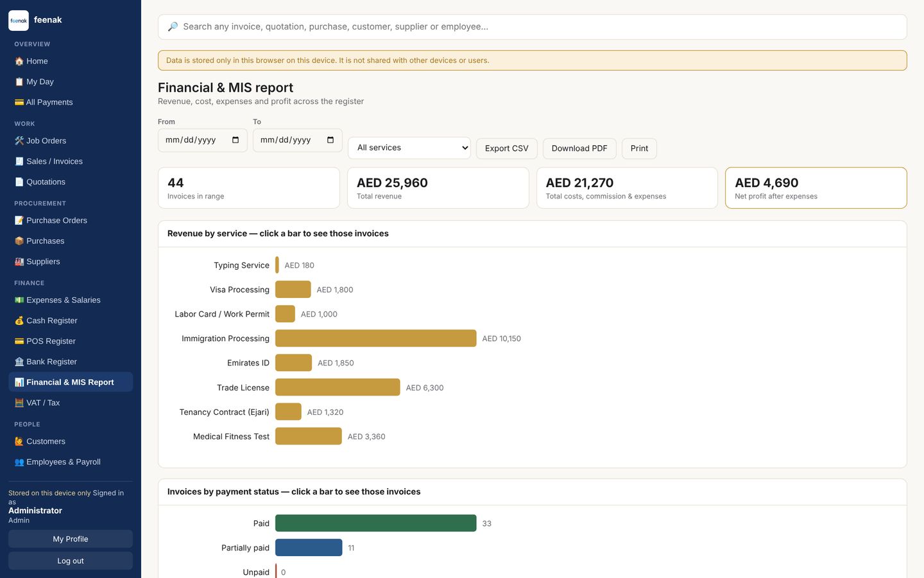
Task: Click the Purchases box icon
Action: pyautogui.click(x=19, y=241)
